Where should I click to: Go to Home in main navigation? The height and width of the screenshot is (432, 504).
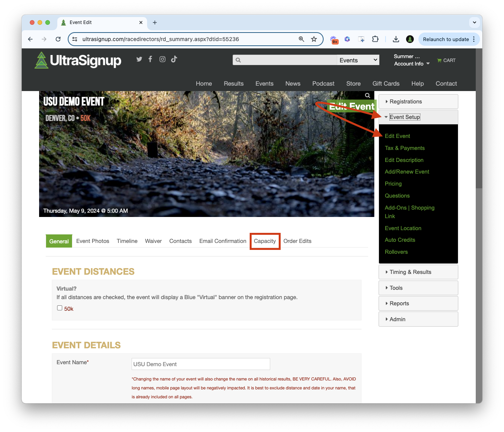204,84
